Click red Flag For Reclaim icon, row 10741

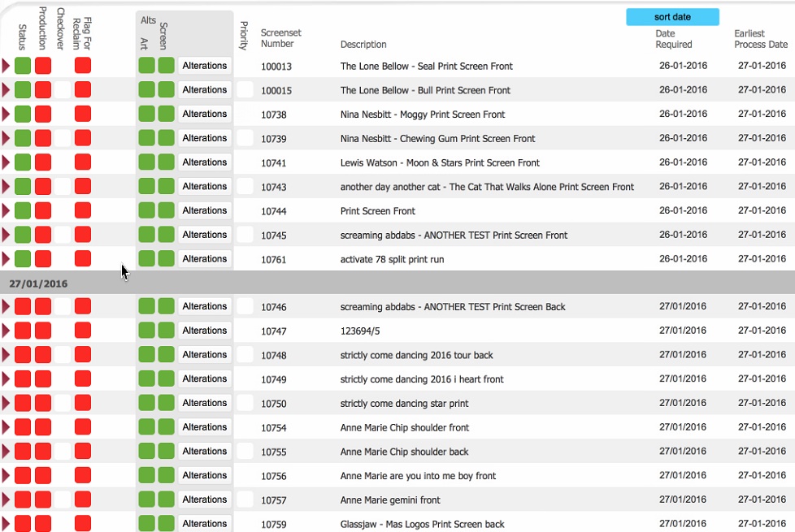tap(83, 162)
